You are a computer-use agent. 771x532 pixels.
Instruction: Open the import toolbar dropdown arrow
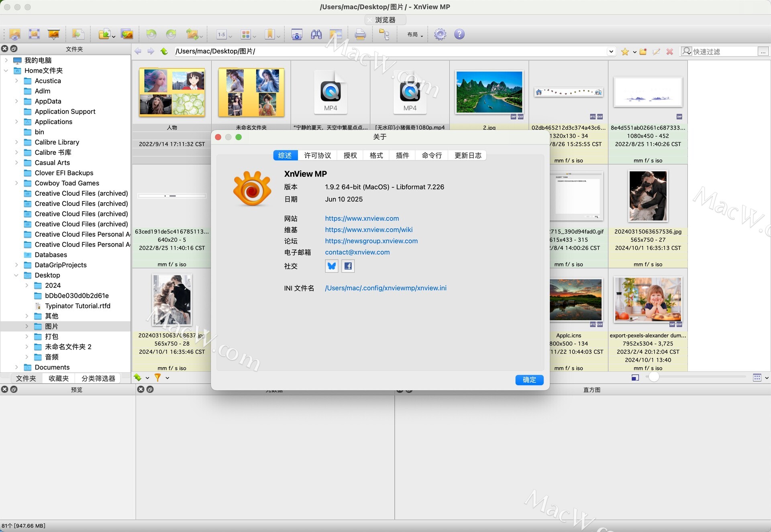(113, 37)
